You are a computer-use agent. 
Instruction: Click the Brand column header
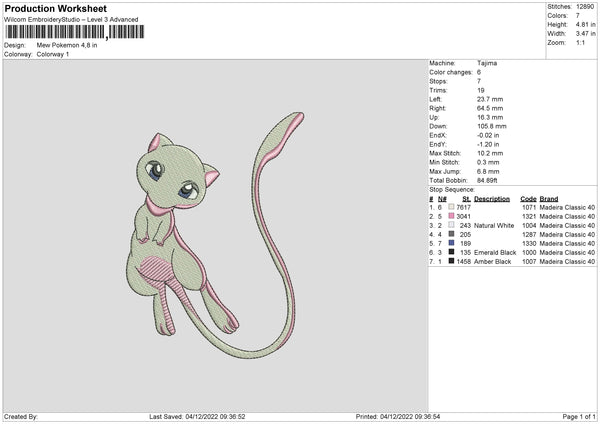coord(549,199)
